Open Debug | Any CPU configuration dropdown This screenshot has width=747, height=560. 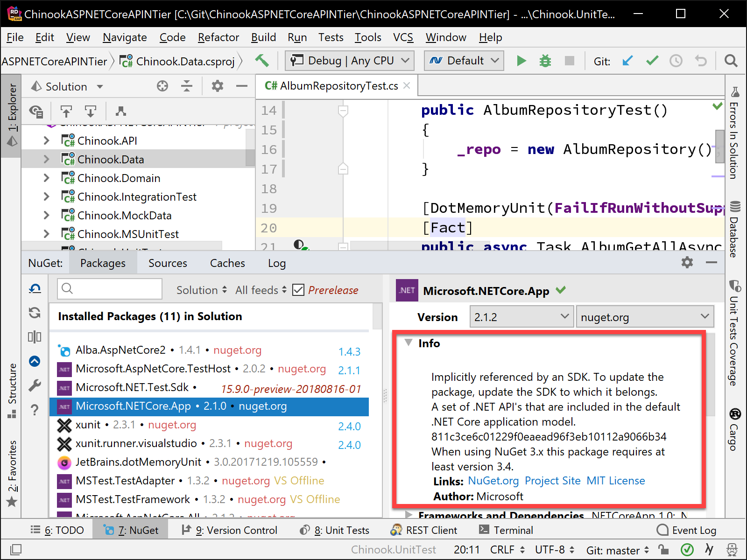350,61
